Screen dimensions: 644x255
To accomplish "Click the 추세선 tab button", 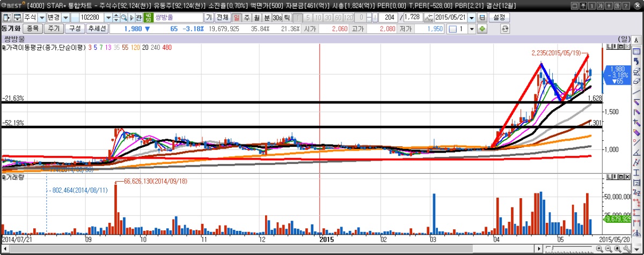I will [x=97, y=28].
